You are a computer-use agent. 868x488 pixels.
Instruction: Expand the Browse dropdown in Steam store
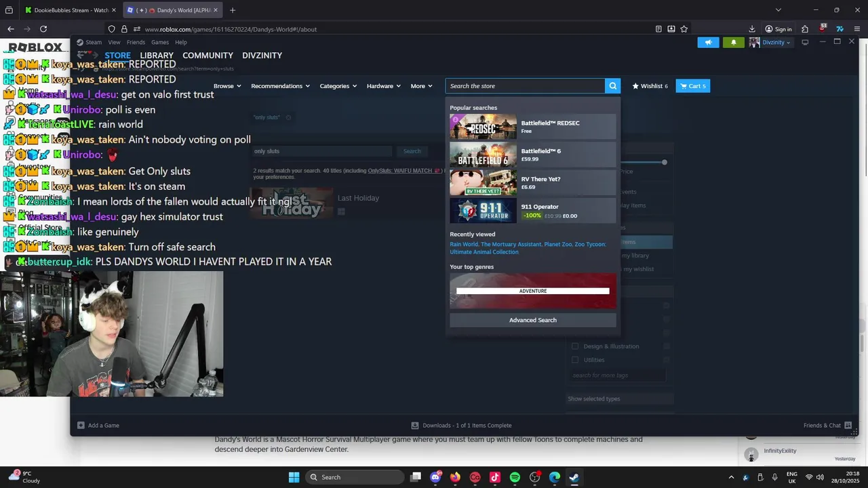pos(227,86)
